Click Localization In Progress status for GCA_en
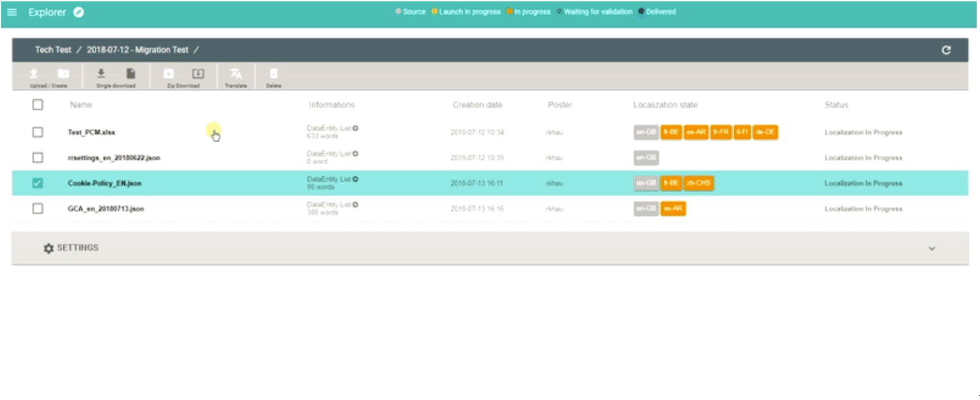Screen dimensions: 980x400 click(864, 209)
